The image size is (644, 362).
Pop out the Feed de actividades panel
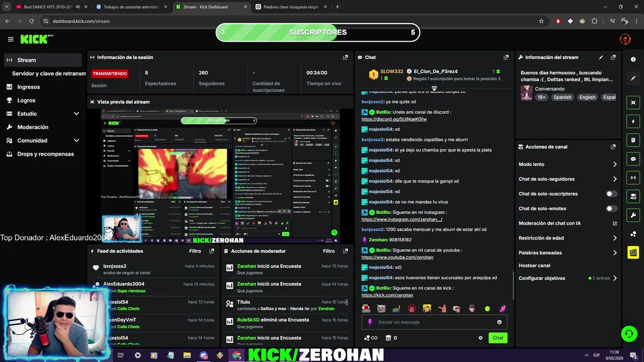coord(211,251)
